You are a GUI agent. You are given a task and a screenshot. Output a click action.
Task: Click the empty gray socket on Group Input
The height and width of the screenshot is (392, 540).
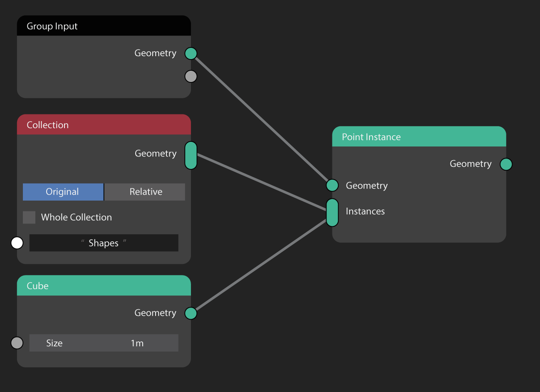(x=191, y=77)
